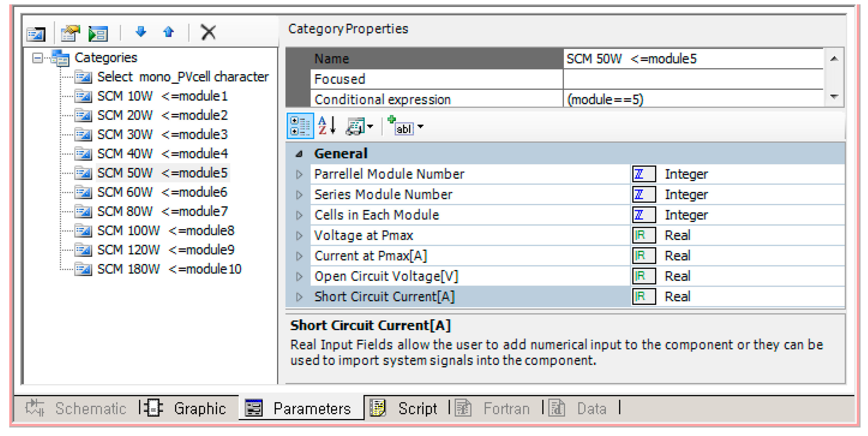Open the add text field (abl) dropdown arrow

[420, 127]
